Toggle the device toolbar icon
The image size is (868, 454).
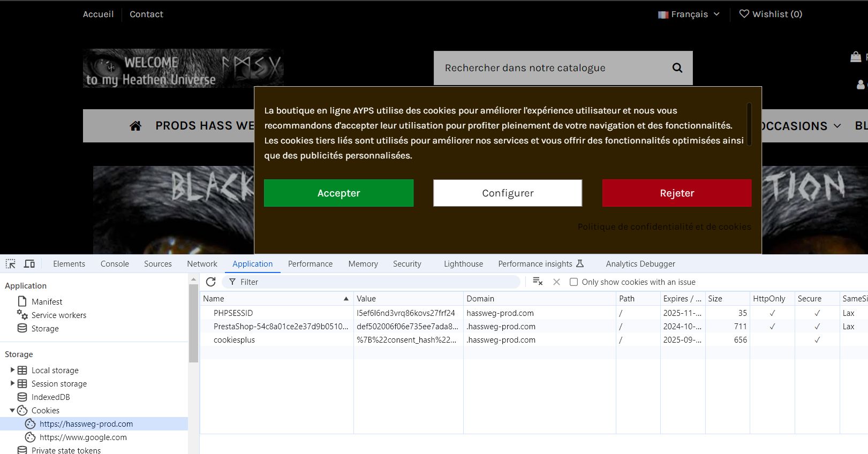point(29,264)
